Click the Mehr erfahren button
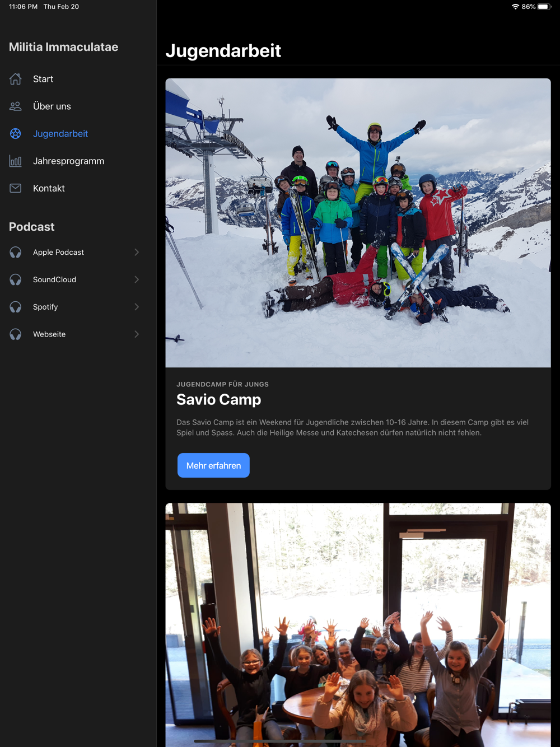Viewport: 560px width, 747px height. coord(213,466)
